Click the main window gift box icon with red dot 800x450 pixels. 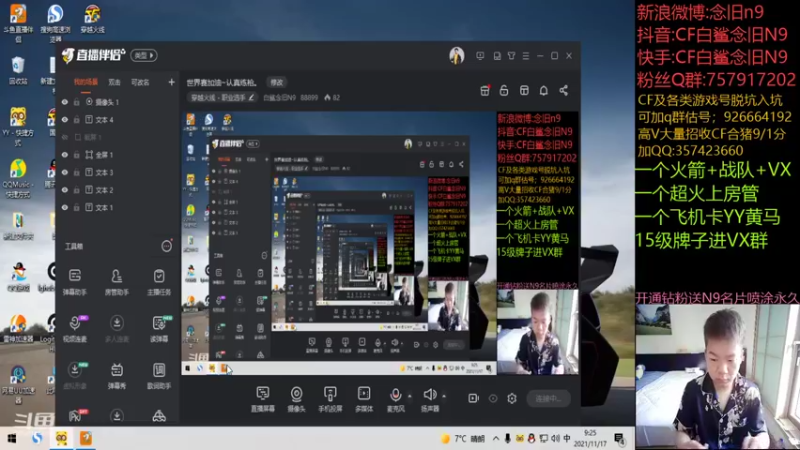[485, 90]
